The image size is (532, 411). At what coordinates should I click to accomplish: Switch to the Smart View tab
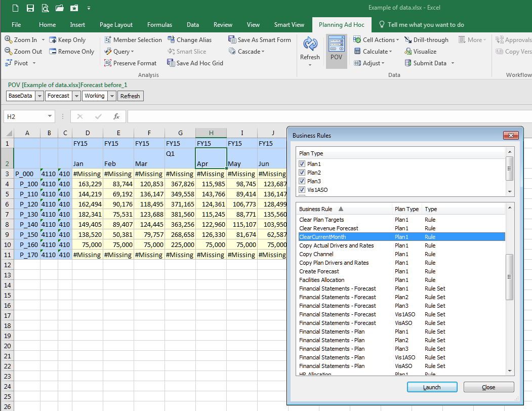click(289, 24)
